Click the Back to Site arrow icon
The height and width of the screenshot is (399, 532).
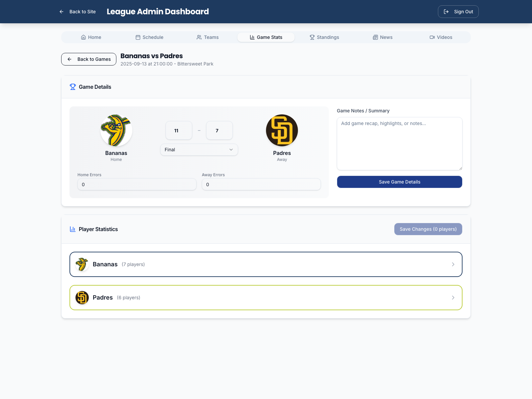62,12
